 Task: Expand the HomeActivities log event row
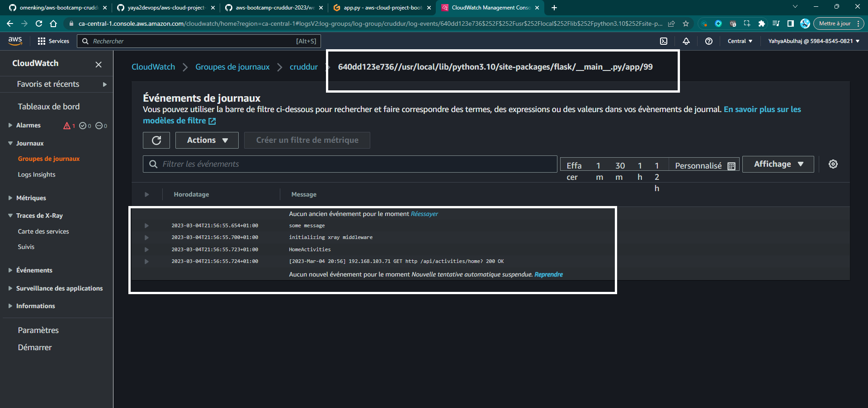[x=146, y=249]
